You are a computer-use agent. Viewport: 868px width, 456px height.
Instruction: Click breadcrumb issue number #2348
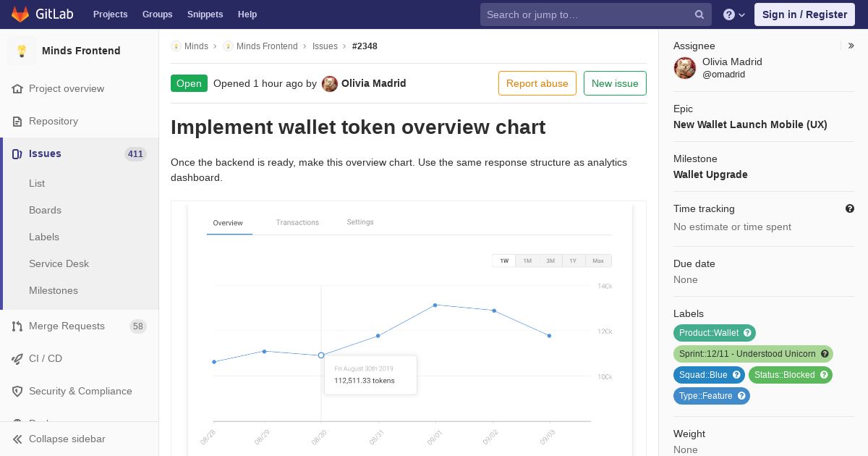click(365, 46)
